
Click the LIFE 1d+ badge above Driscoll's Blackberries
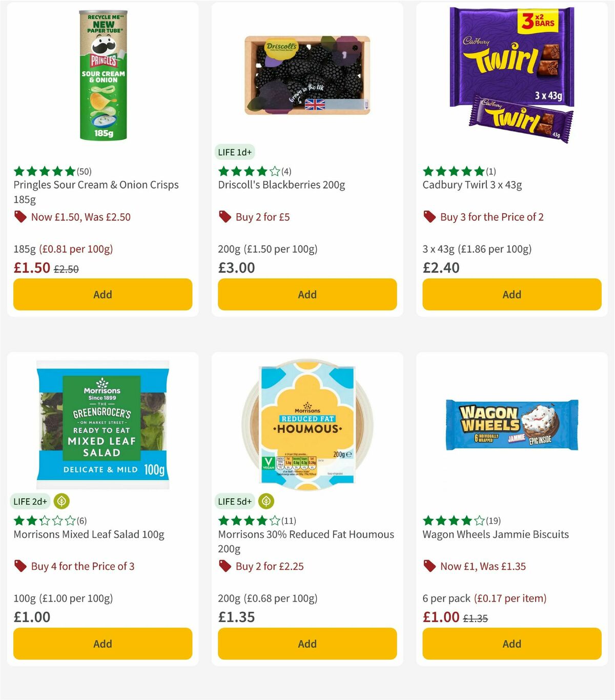coord(235,152)
